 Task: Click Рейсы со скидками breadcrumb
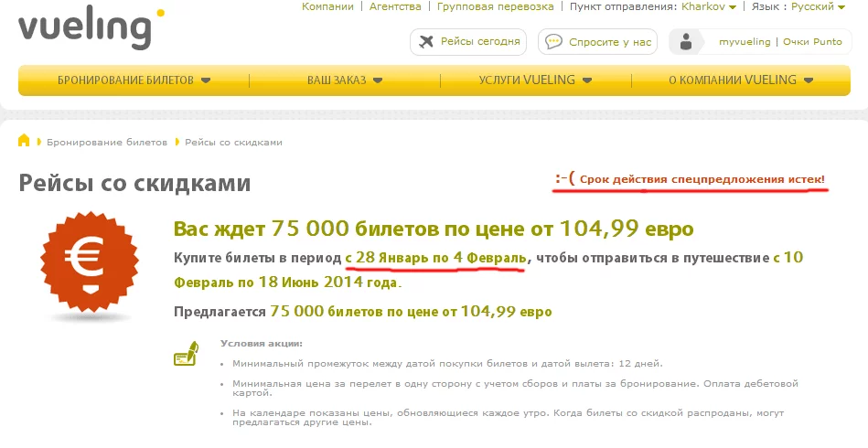233,142
